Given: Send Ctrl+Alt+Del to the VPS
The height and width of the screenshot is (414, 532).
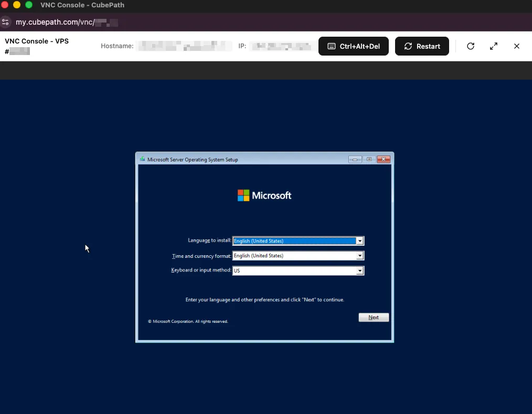Looking at the screenshot, I should click(353, 46).
